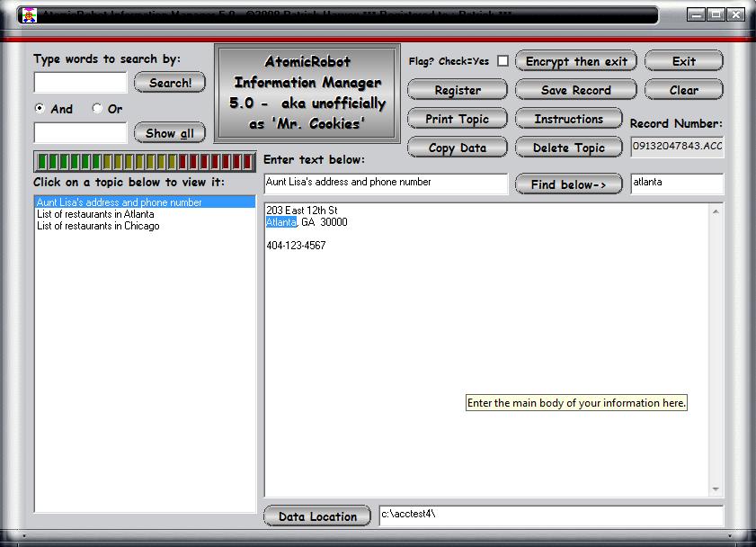
Task: Check the Flag? Check=Yes checkbox
Action: [x=503, y=61]
